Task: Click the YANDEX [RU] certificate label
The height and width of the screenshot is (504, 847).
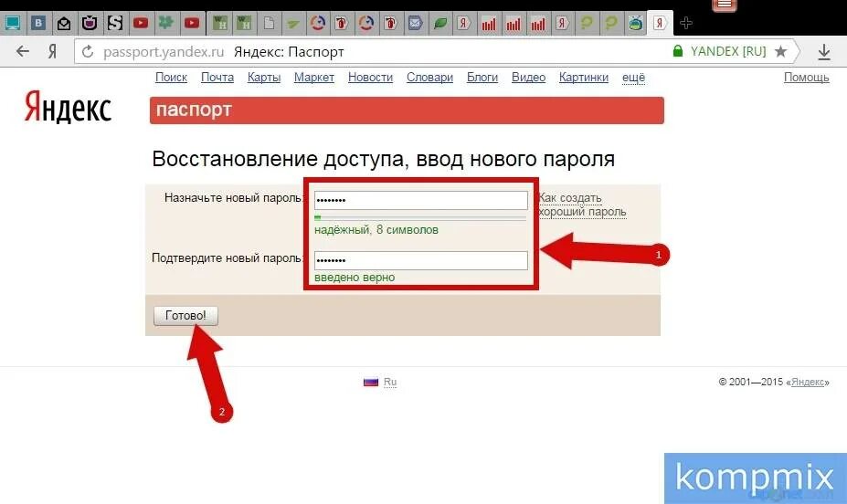Action: point(728,51)
